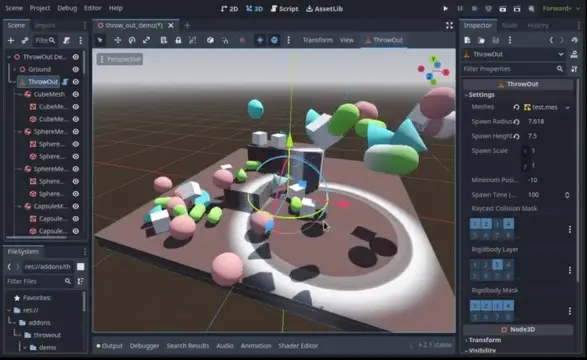Click the instantiate child scene link icon
The width and height of the screenshot is (587, 360).
coord(25,40)
